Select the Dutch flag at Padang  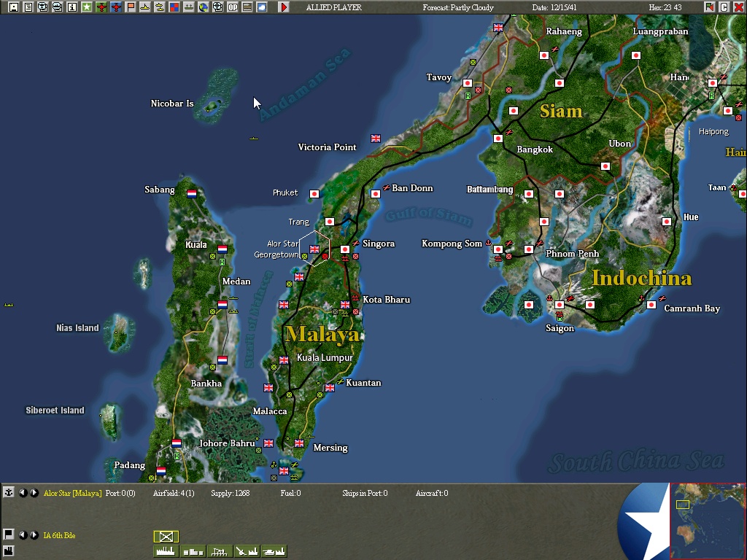click(x=161, y=470)
